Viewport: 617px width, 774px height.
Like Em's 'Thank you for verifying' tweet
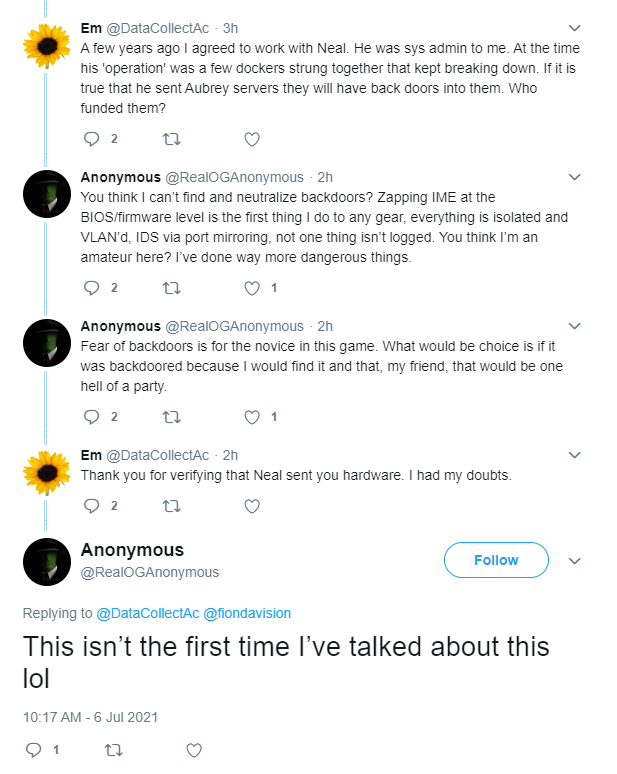click(252, 505)
